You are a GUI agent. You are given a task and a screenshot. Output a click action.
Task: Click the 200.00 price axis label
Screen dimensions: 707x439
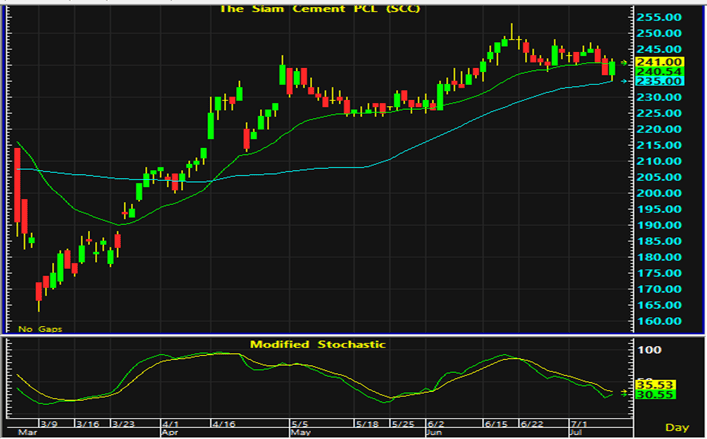(659, 193)
